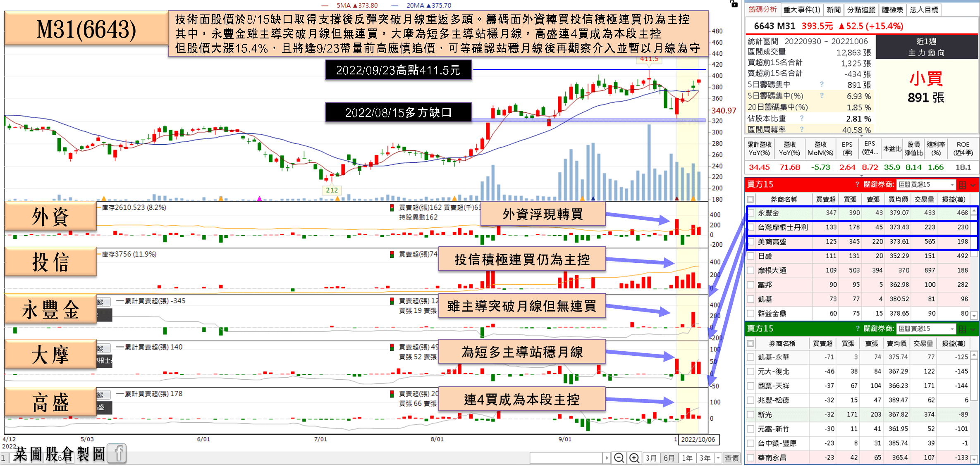Open the period dropdown arrow after 3年
The image size is (980, 476).
[x=718, y=458]
